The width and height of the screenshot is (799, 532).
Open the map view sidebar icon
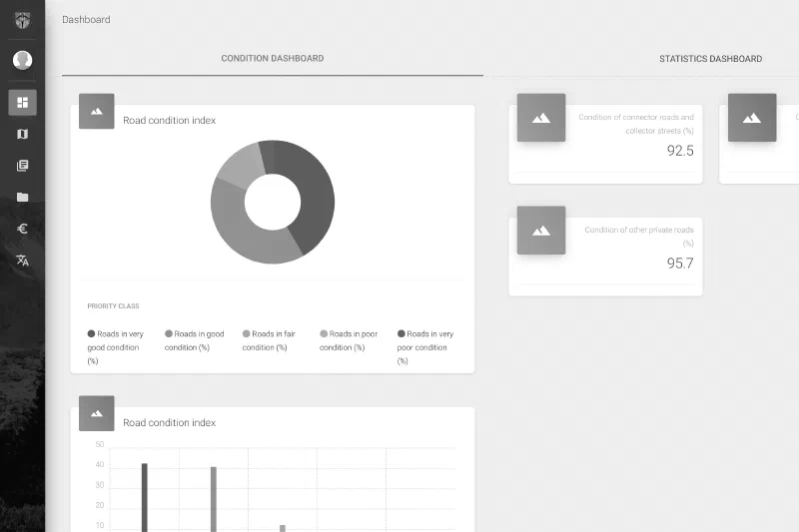[22, 134]
